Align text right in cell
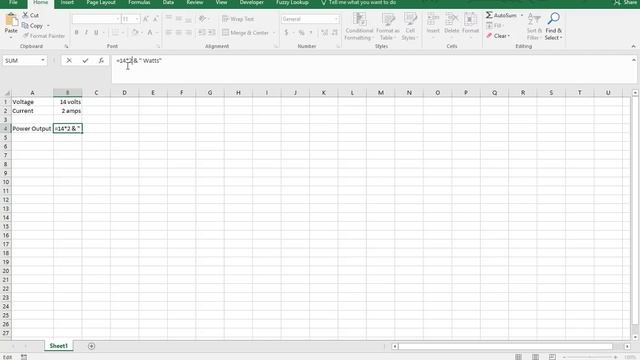640x360 pixels. coord(188,32)
